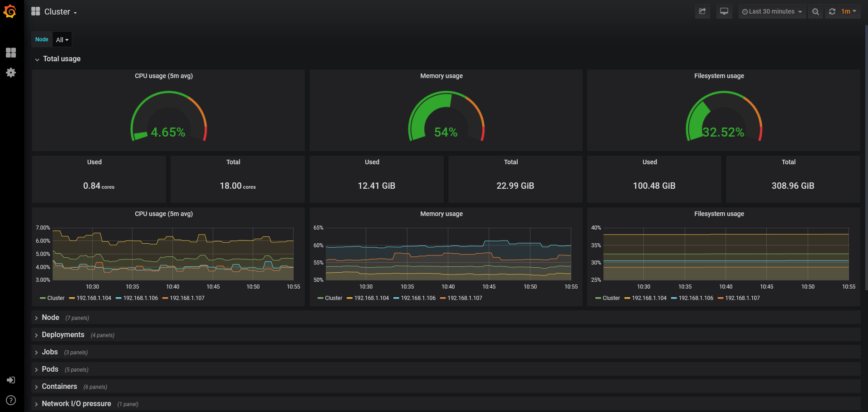Expand the Network I/O pressure row
The height and width of the screenshot is (412, 868).
446,404
